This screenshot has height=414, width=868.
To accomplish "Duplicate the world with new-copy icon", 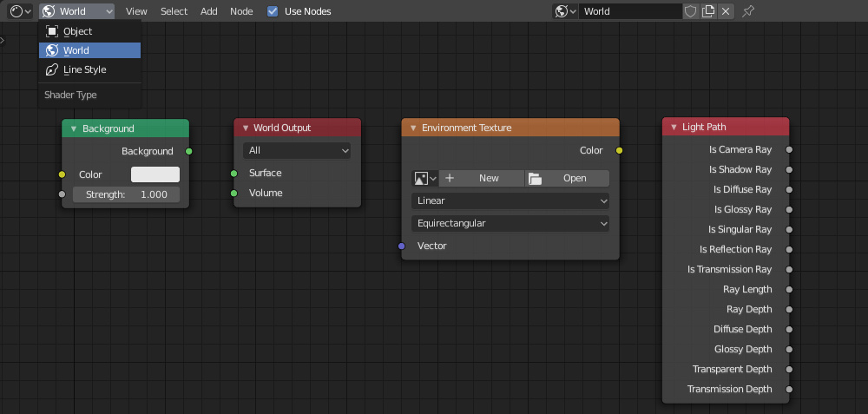I will [708, 11].
